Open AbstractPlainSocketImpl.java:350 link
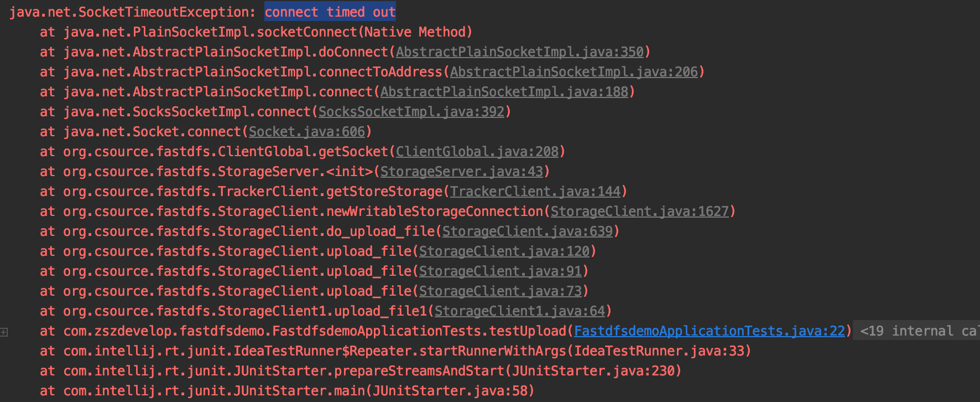Screen dimensions: 980x402 coord(520,52)
